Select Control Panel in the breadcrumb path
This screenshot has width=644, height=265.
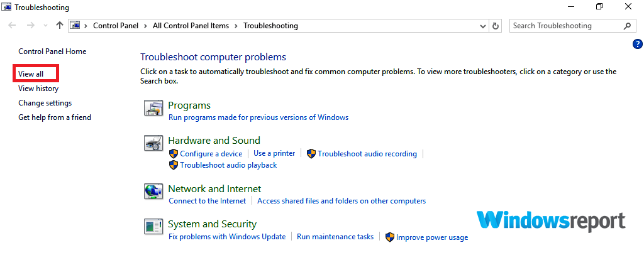pos(116,26)
